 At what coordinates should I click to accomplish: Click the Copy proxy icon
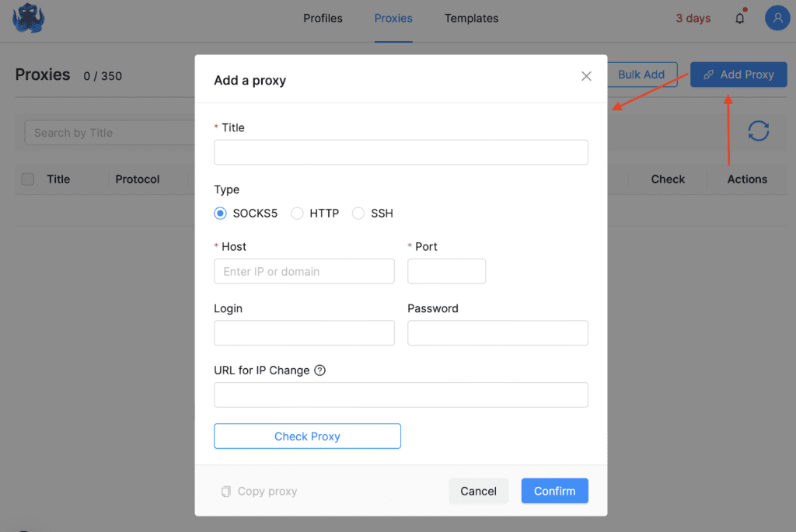[226, 491]
